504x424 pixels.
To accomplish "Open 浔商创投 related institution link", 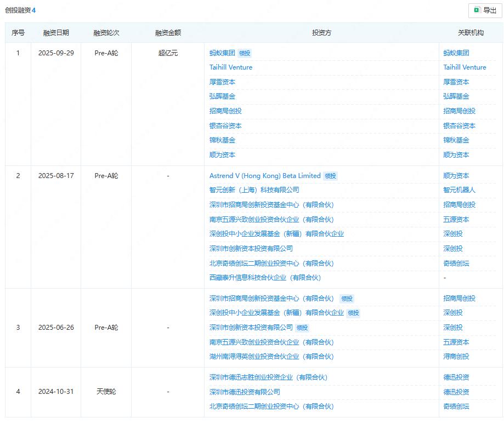I will click(x=456, y=357).
